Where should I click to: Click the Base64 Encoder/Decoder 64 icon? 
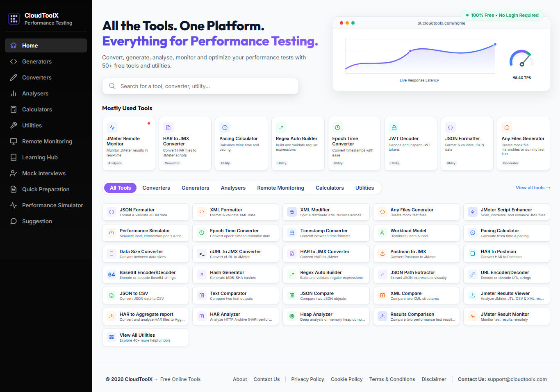click(112, 274)
